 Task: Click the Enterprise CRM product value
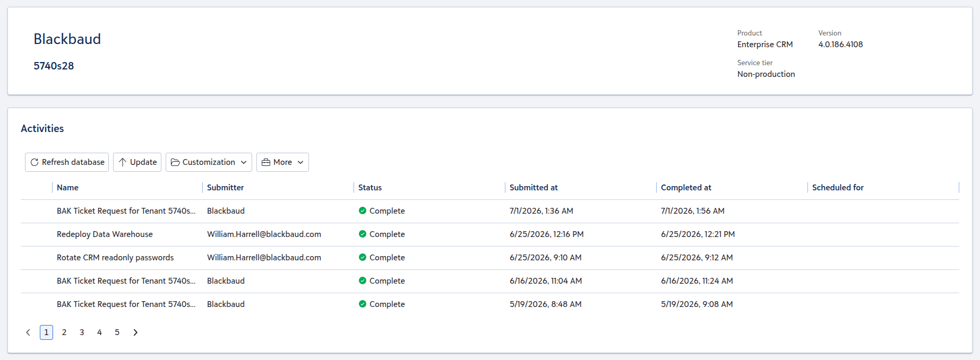[x=765, y=45]
